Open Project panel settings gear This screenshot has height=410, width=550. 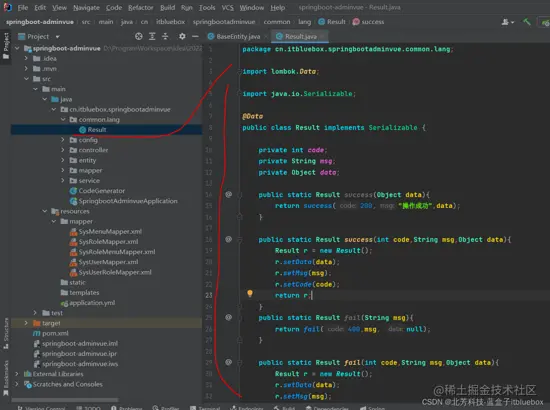[182, 36]
